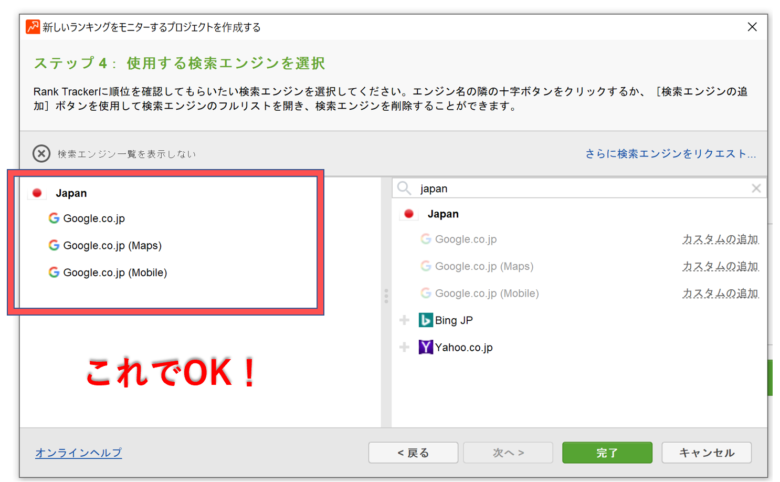Click greyed Google.co.jp (Mobile) in results
The width and height of the screenshot is (780, 482).
coord(487,293)
